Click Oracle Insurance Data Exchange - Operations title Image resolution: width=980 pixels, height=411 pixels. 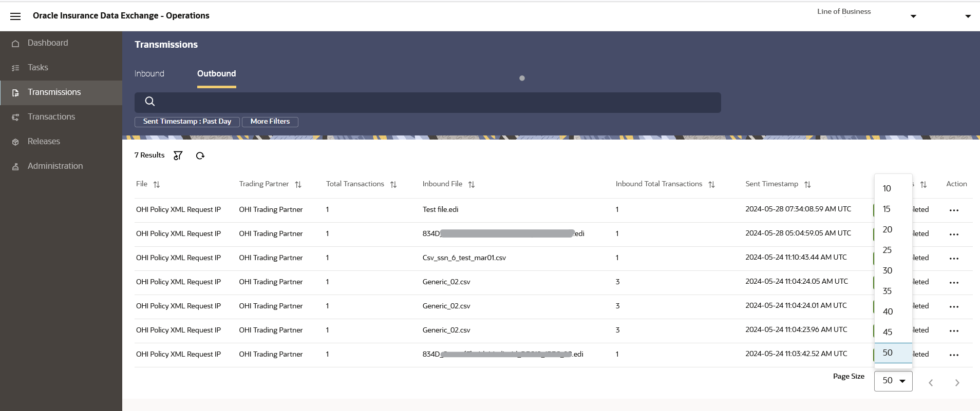pyautogui.click(x=121, y=16)
